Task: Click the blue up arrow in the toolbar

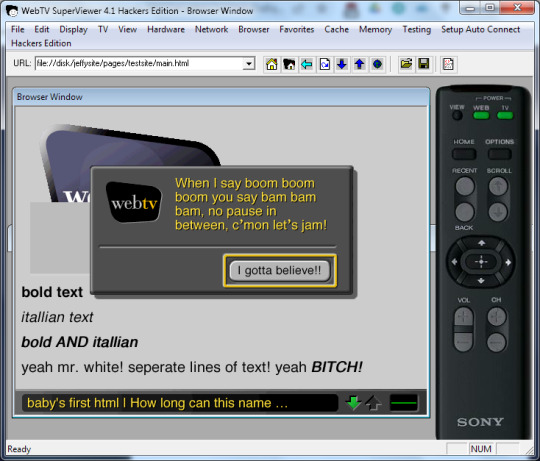Action: pyautogui.click(x=360, y=64)
